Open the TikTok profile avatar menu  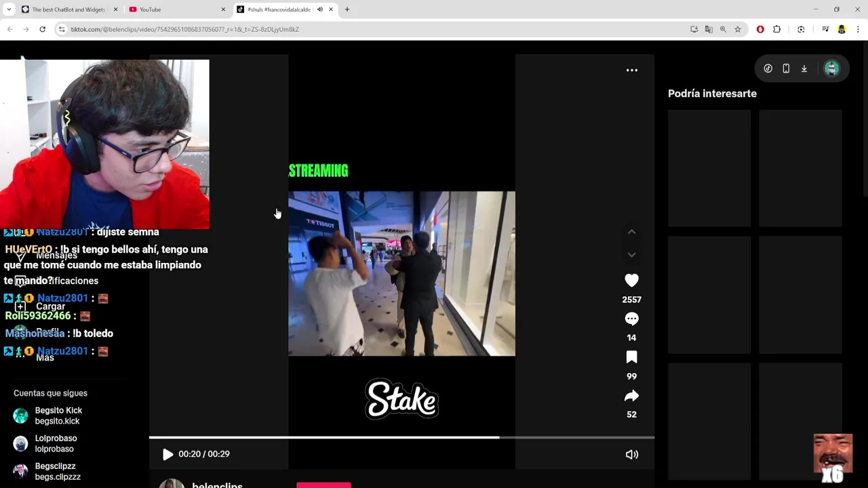click(x=831, y=68)
